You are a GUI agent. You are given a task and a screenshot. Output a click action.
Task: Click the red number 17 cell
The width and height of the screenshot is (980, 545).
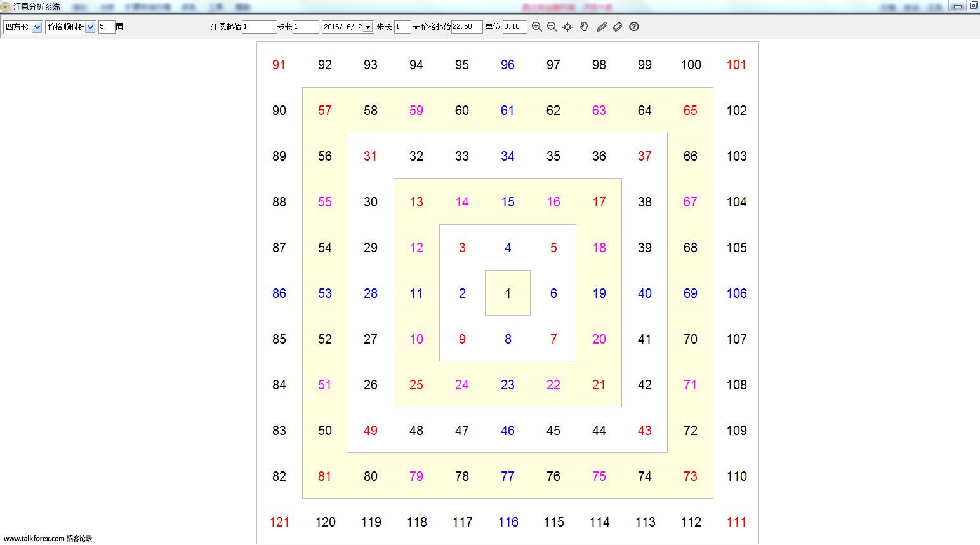click(599, 202)
